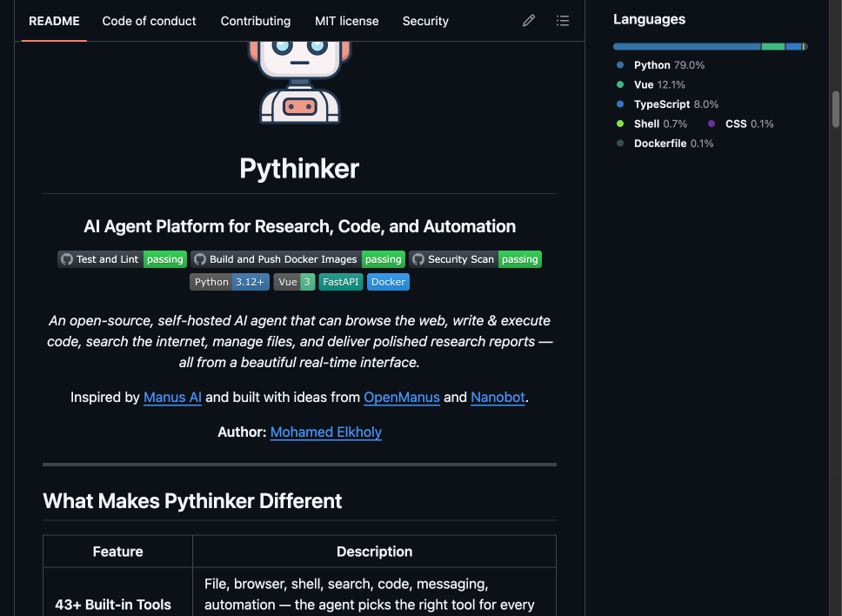Open the Contributing tab
This screenshot has height=616, width=842.
[x=255, y=20]
